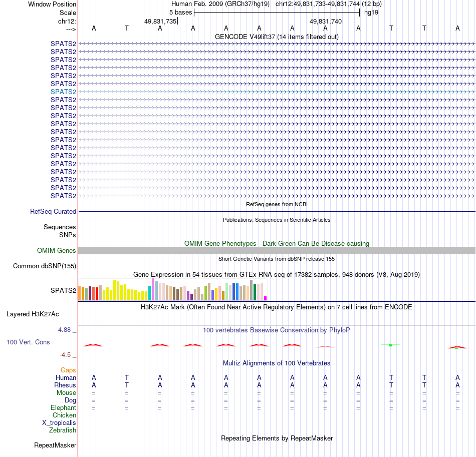Screen dimensions: 476x457
Task: Click the 49,831,735 coordinate tick label
Action: 160,21
